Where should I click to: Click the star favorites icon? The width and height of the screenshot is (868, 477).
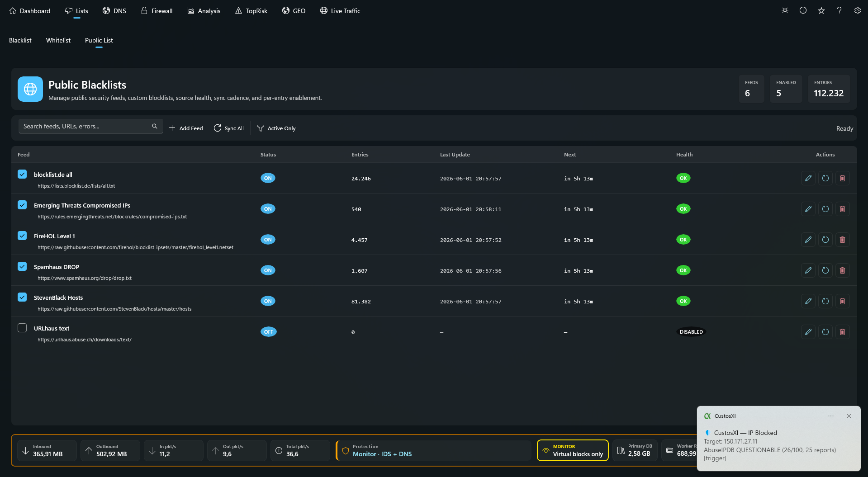(821, 10)
